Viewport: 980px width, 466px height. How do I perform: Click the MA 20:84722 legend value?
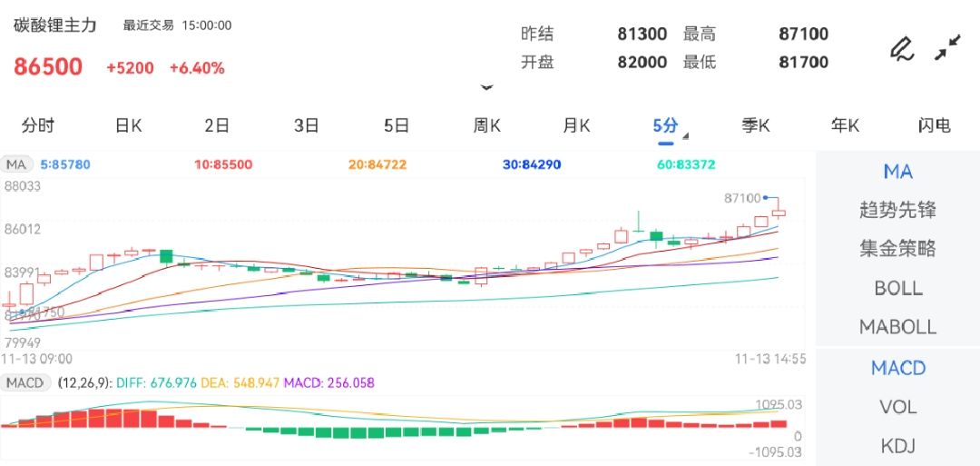[x=377, y=165]
